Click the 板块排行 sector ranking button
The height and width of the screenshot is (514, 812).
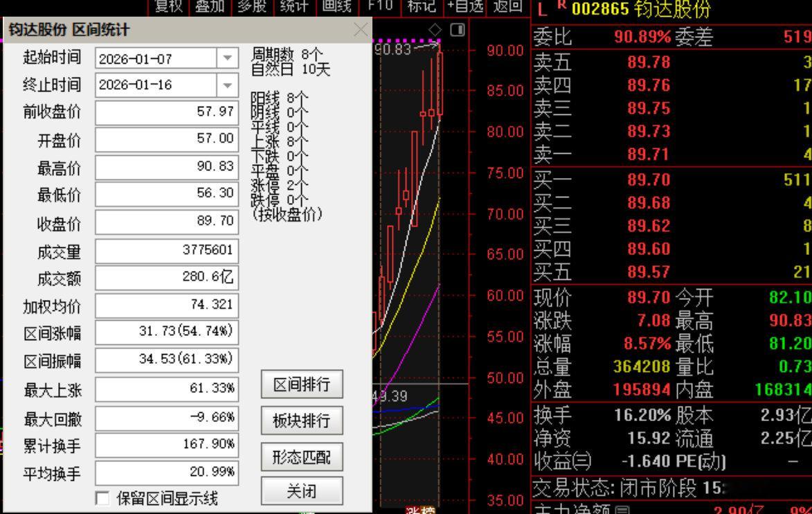click(303, 418)
